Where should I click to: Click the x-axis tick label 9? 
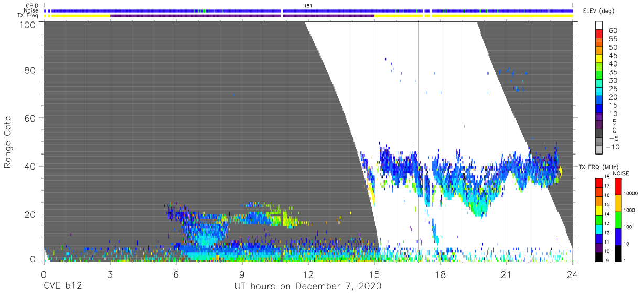point(242,274)
